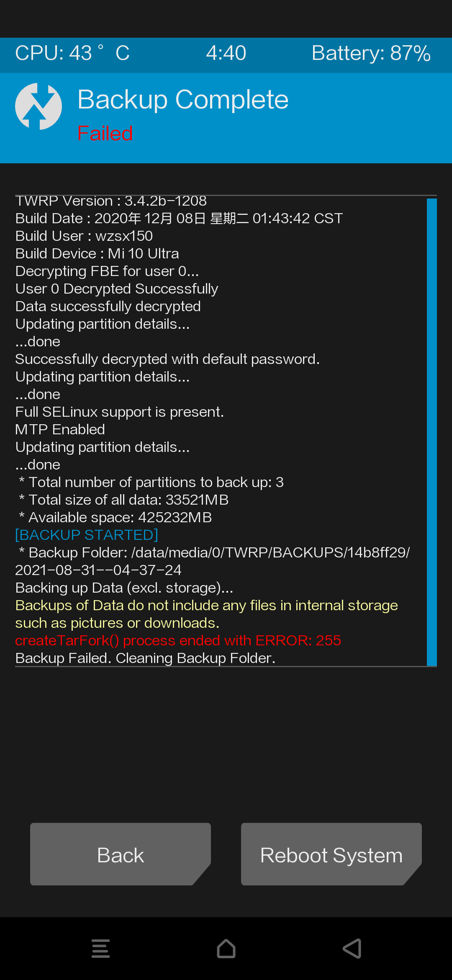
Task: Tap the TWRP logo icon
Action: coord(39,106)
